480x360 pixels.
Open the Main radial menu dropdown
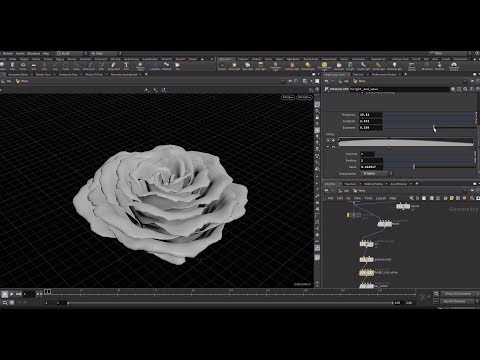[105, 53]
